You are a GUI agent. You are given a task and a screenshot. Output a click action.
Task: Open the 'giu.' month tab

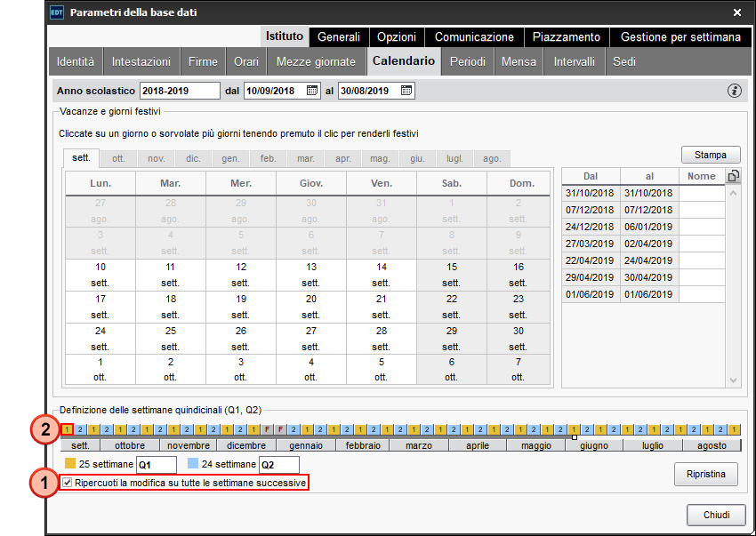(417, 158)
